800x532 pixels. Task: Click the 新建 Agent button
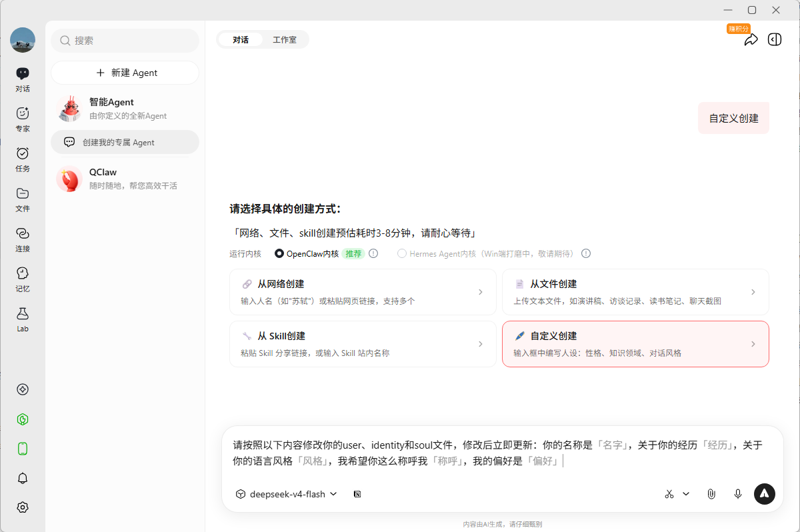coord(125,73)
